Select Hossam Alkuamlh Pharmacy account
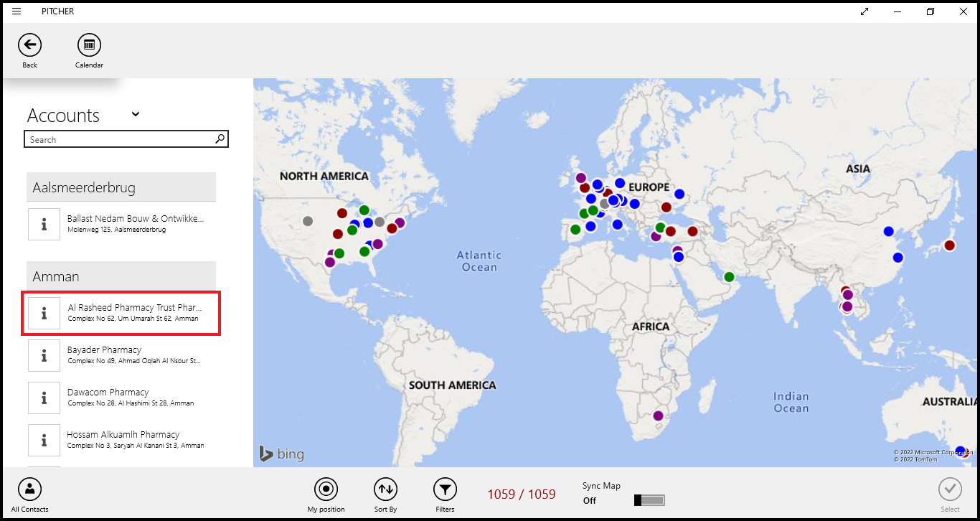980x521 pixels. 135,440
